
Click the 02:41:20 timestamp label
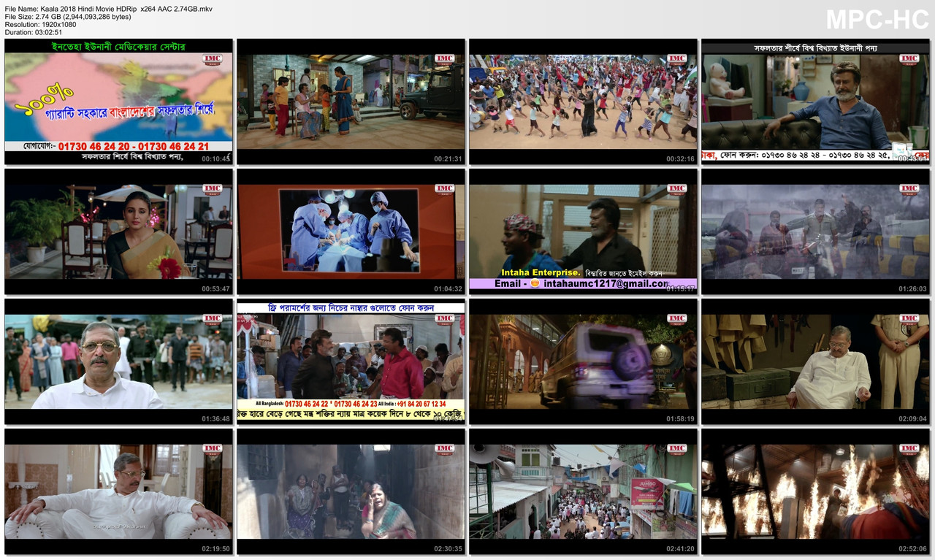point(680,549)
